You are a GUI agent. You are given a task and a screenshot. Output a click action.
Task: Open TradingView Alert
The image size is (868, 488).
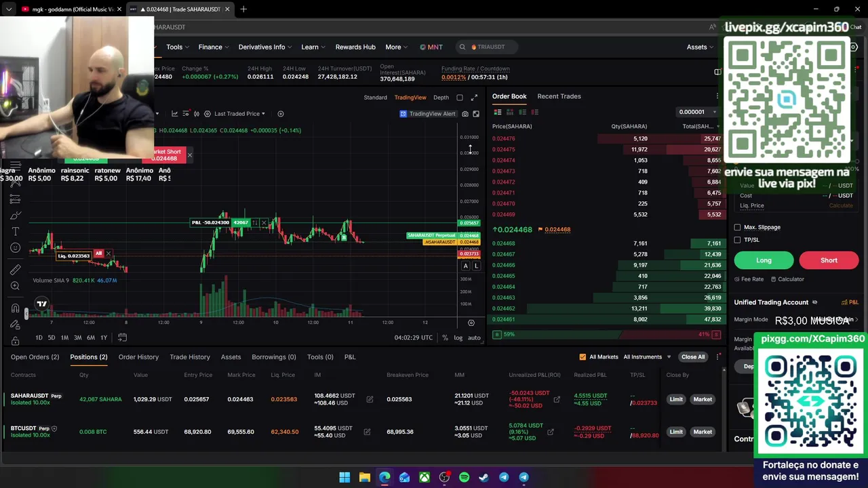[x=428, y=114]
